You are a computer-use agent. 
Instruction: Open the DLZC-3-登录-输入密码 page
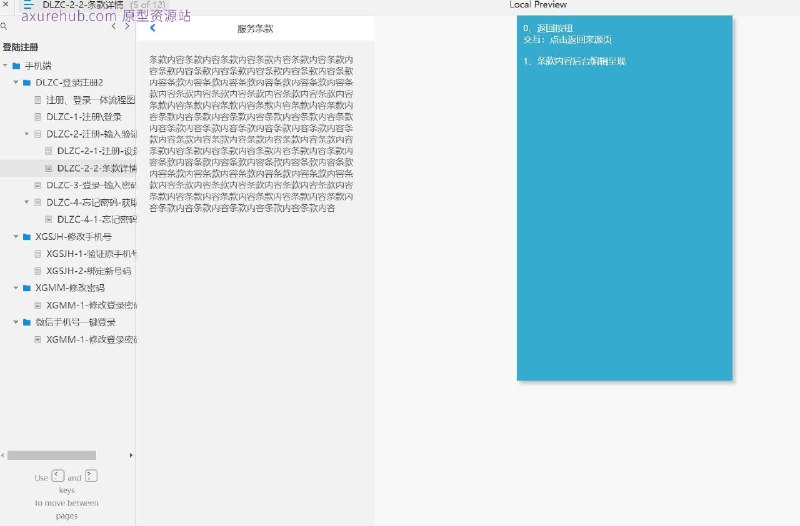(91, 185)
